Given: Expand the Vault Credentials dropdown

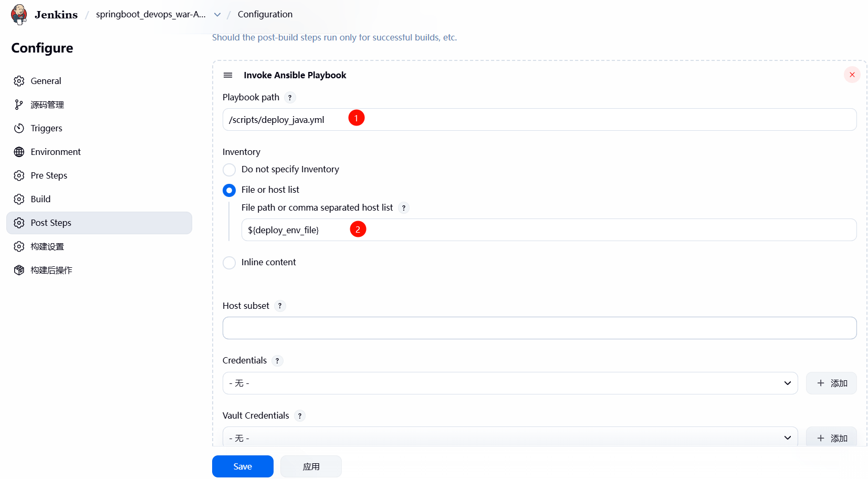Looking at the screenshot, I should (x=510, y=438).
